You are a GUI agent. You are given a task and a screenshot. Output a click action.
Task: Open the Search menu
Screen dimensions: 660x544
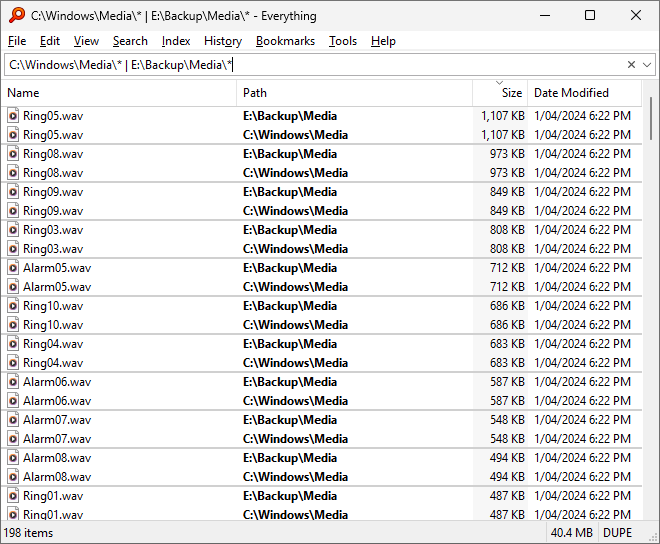(130, 41)
